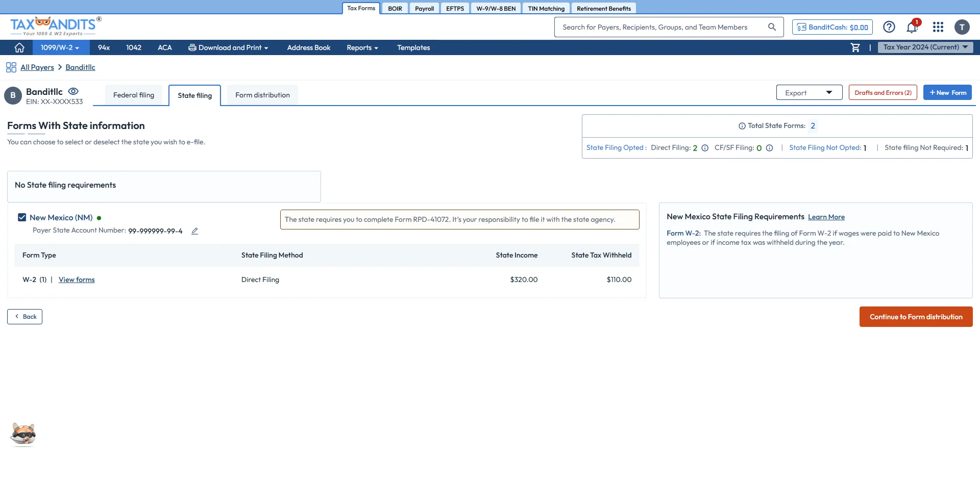The width and height of the screenshot is (980, 486).
Task: Show info for CF/SF Filing count
Action: (769, 148)
